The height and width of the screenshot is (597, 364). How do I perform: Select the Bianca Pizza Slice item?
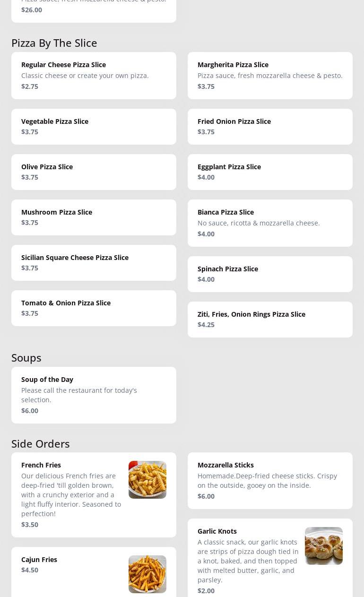(270, 223)
